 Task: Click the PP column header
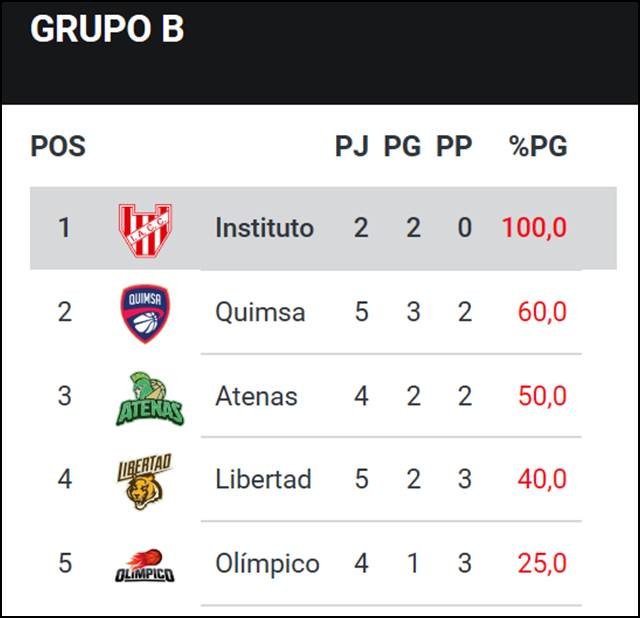(x=454, y=147)
